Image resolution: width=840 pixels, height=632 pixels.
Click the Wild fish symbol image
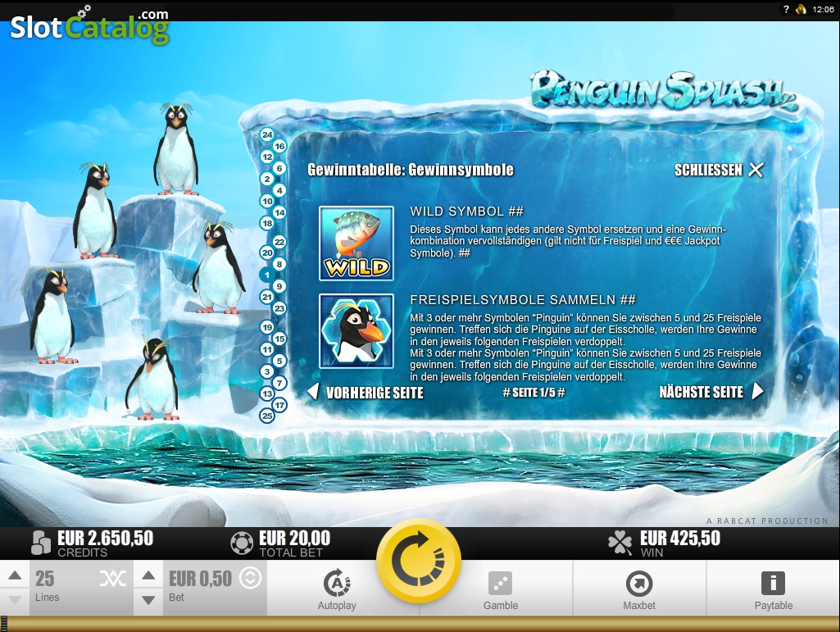356,243
